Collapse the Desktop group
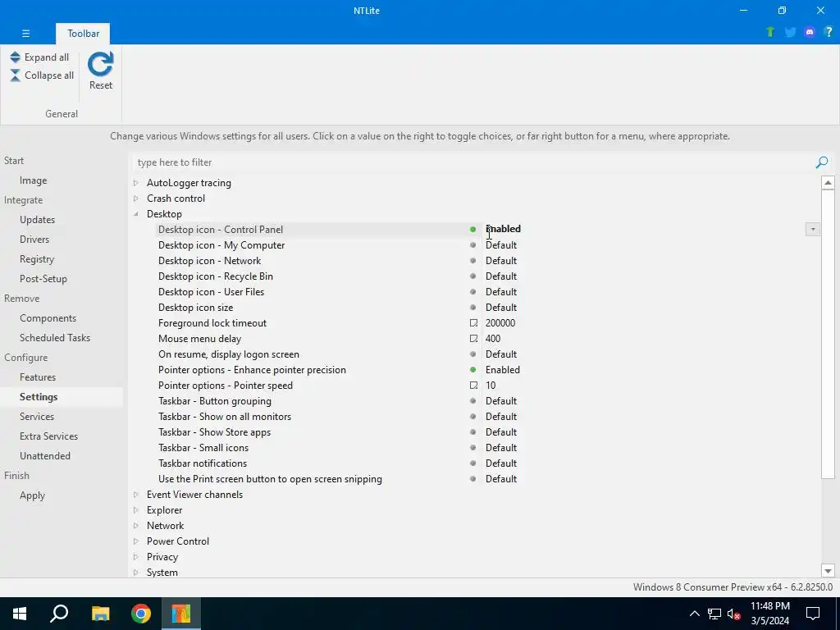The image size is (840, 630). [136, 214]
